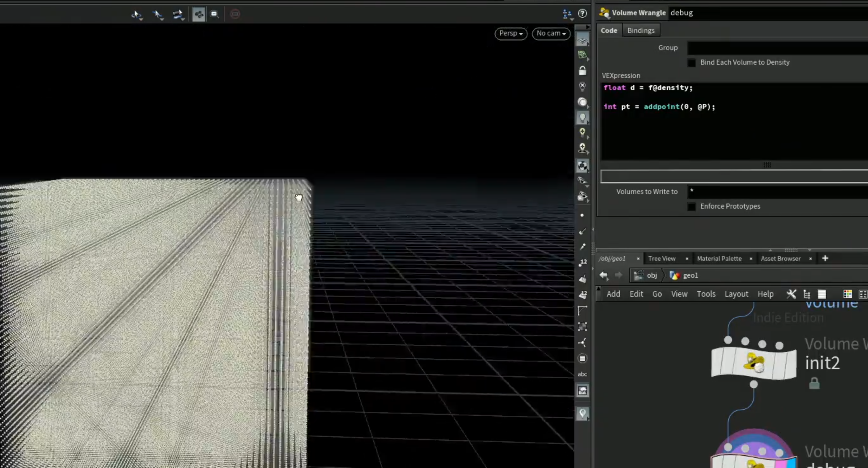Open the Layout menu in network editor

(x=736, y=294)
